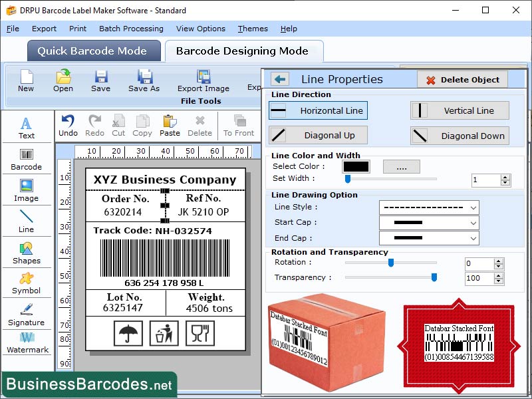Screen dimensions: 532x399
Task: Select the Export Image tool
Action: click(203, 82)
